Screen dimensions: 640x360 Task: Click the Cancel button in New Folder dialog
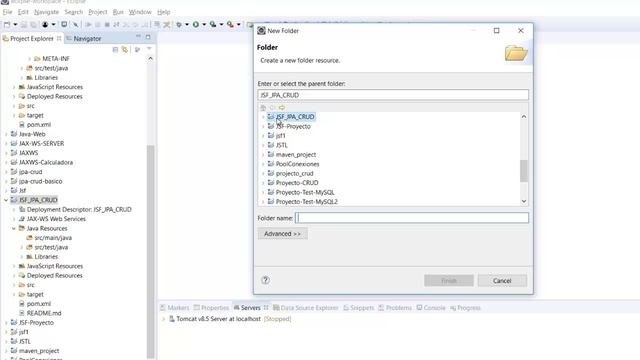click(x=502, y=280)
